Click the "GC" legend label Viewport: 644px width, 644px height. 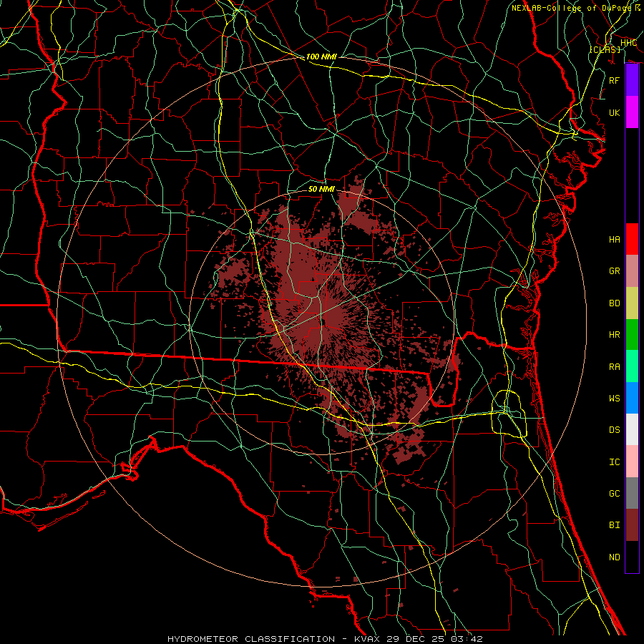point(615,494)
